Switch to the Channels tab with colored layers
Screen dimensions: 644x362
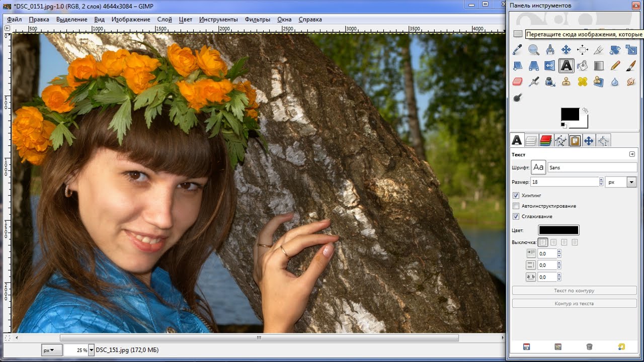pyautogui.click(x=545, y=141)
